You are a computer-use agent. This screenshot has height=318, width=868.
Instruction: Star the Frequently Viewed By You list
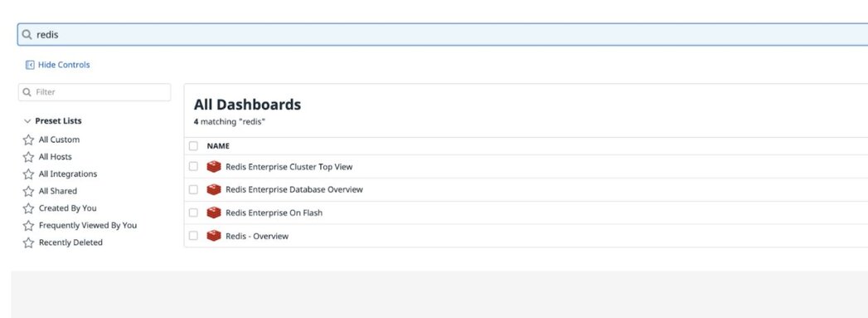tap(28, 226)
